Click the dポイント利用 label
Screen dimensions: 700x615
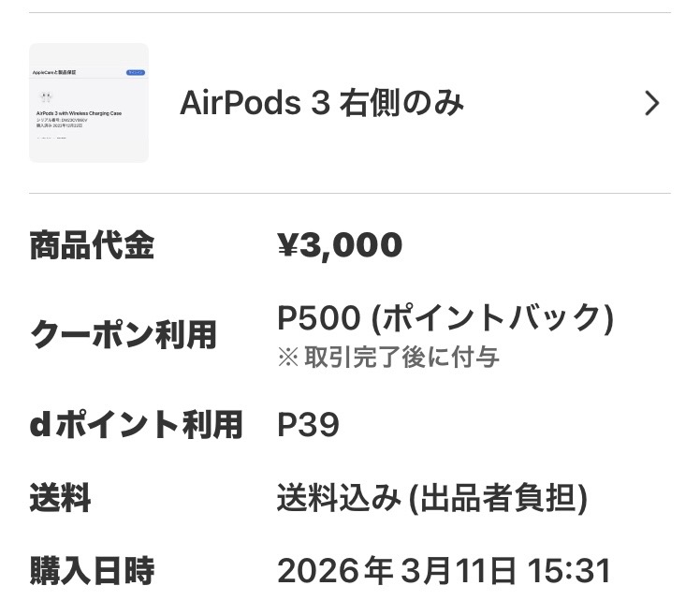click(x=136, y=425)
